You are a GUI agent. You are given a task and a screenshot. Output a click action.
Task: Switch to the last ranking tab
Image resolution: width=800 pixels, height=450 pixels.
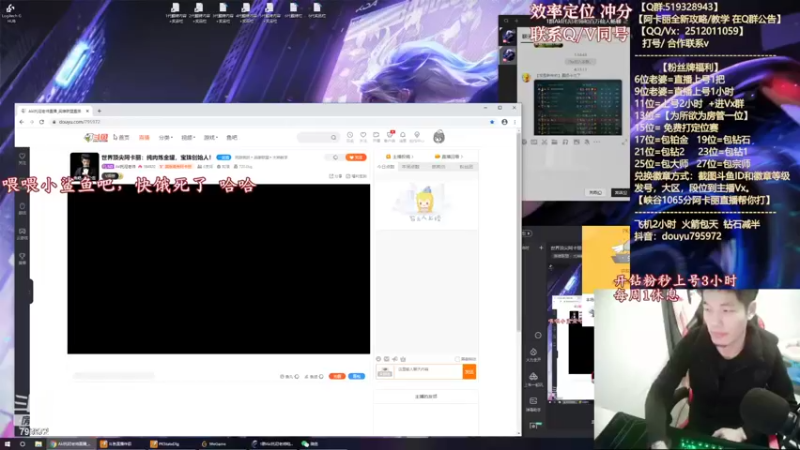click(466, 167)
